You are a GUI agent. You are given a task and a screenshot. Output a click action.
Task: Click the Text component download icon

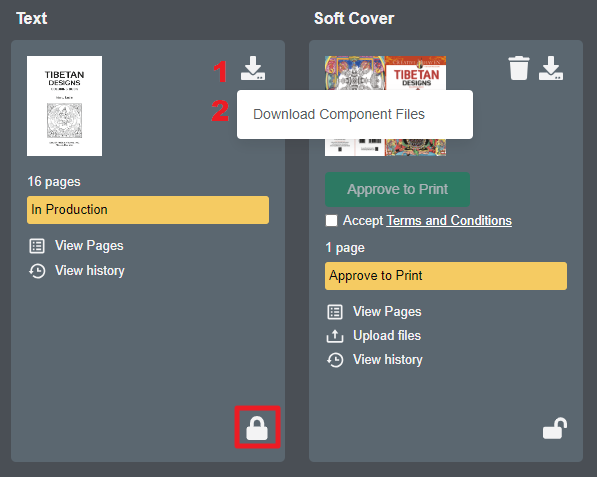point(253,68)
